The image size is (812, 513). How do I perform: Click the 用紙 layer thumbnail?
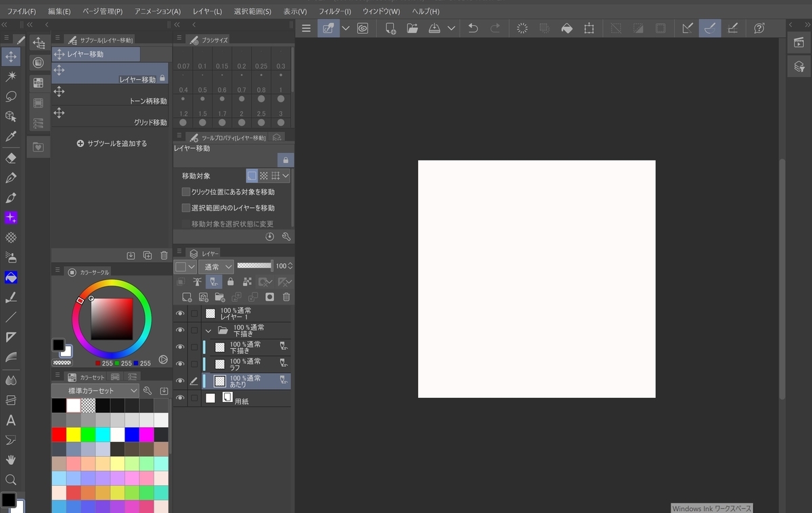point(210,398)
